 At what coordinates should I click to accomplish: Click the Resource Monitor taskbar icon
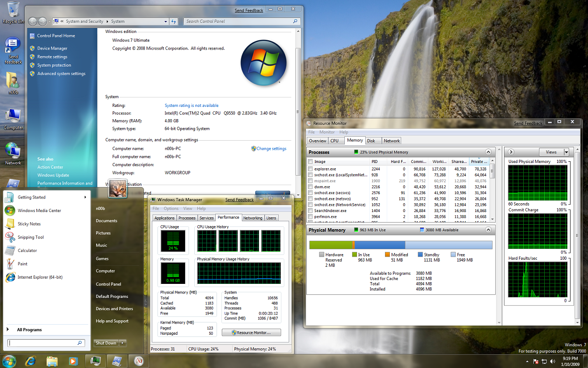[139, 361]
